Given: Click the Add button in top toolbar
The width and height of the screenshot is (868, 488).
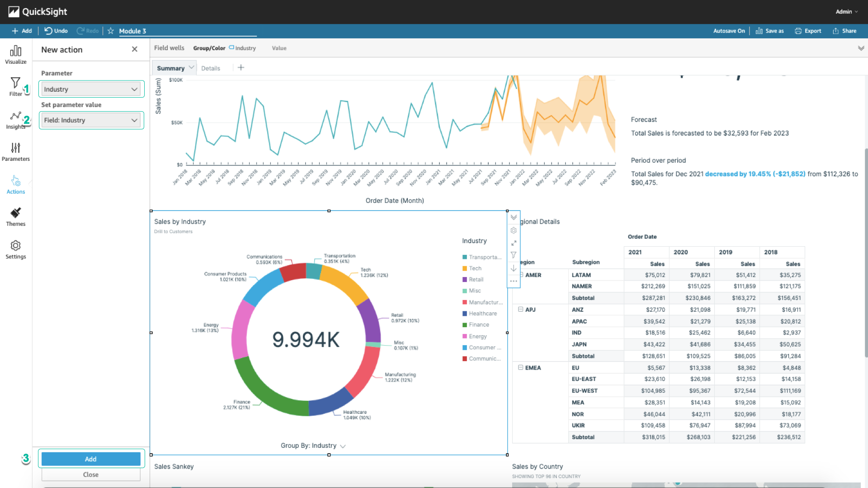Looking at the screenshot, I should point(22,31).
